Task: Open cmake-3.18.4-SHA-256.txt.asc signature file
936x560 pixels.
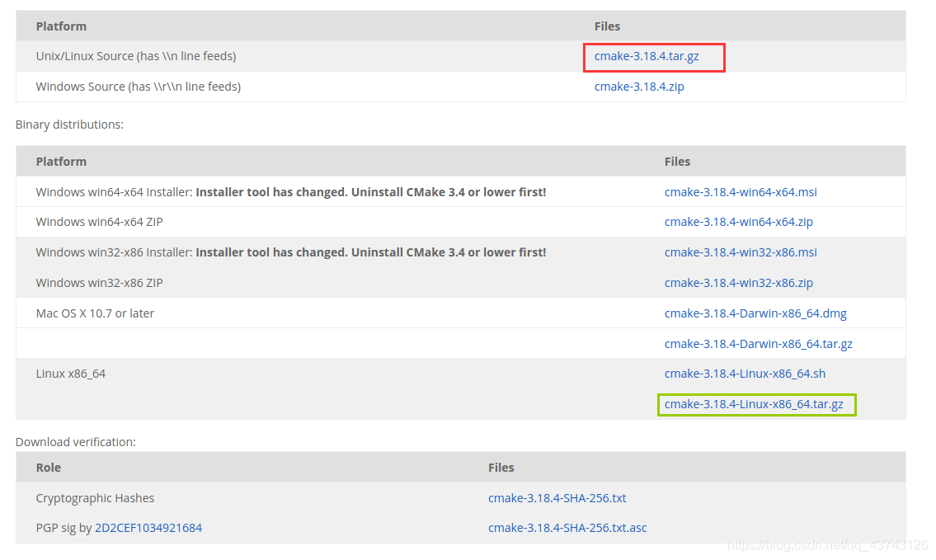Action: [567, 528]
